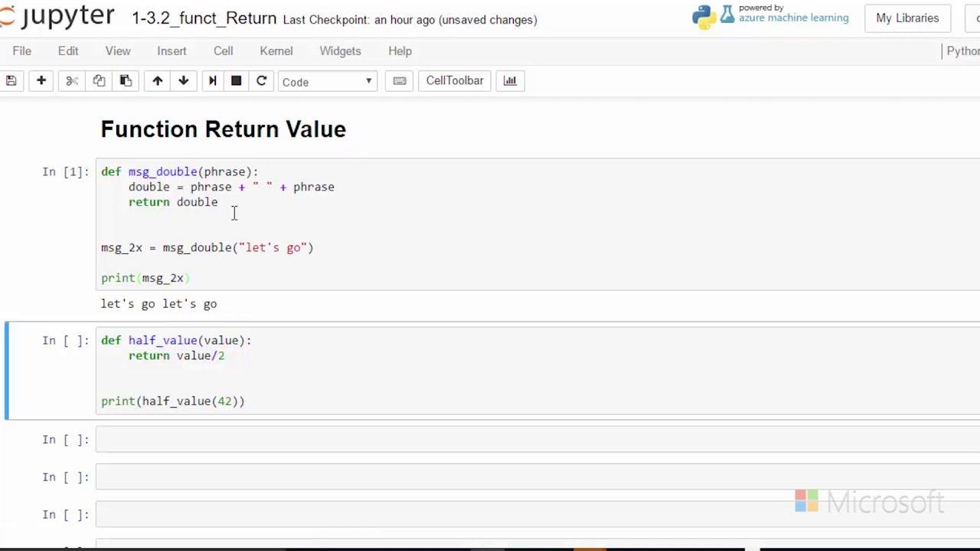Save notebook with the floppy disk icon
Viewport: 980px width, 551px height.
click(11, 80)
